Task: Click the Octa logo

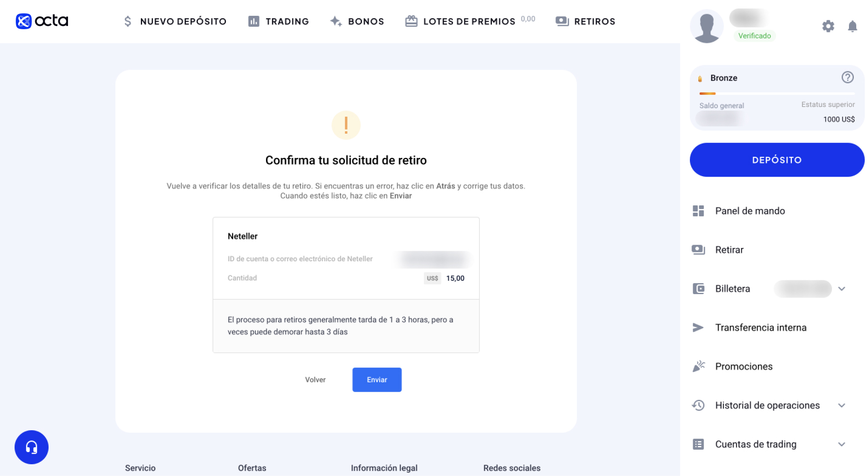Action: [42, 21]
